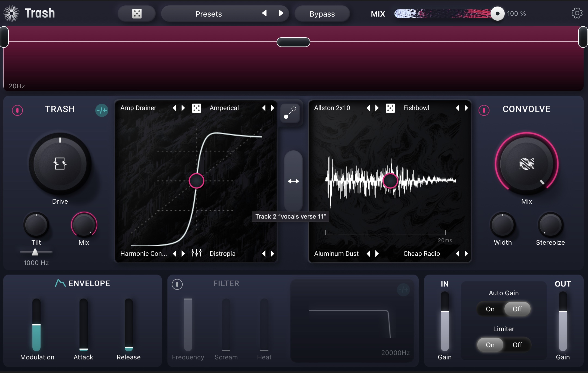Toggle the TRASH module power button
The image size is (588, 373).
point(17,110)
